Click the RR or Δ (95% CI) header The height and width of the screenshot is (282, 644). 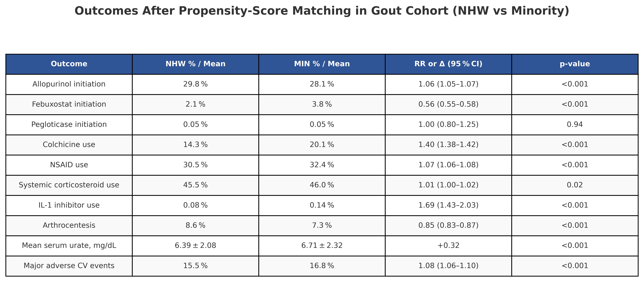pyautogui.click(x=448, y=64)
